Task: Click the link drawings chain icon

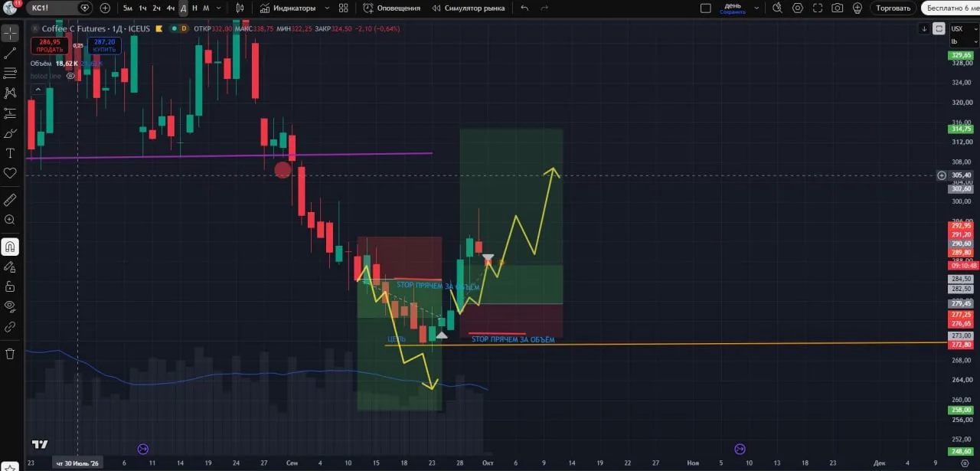Action: click(x=10, y=326)
